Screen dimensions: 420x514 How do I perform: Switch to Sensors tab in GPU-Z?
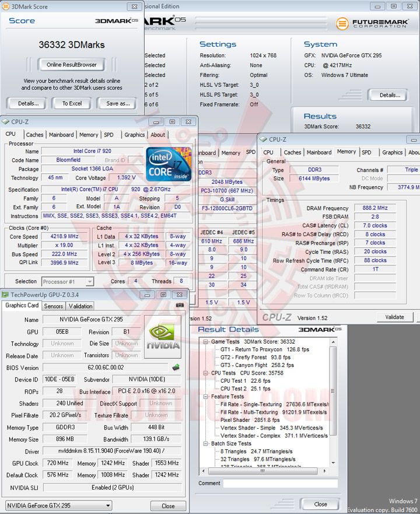(x=54, y=306)
